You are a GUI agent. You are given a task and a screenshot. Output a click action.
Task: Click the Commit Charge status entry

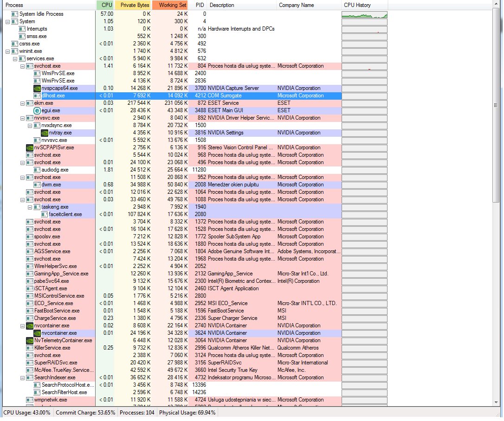click(85, 413)
